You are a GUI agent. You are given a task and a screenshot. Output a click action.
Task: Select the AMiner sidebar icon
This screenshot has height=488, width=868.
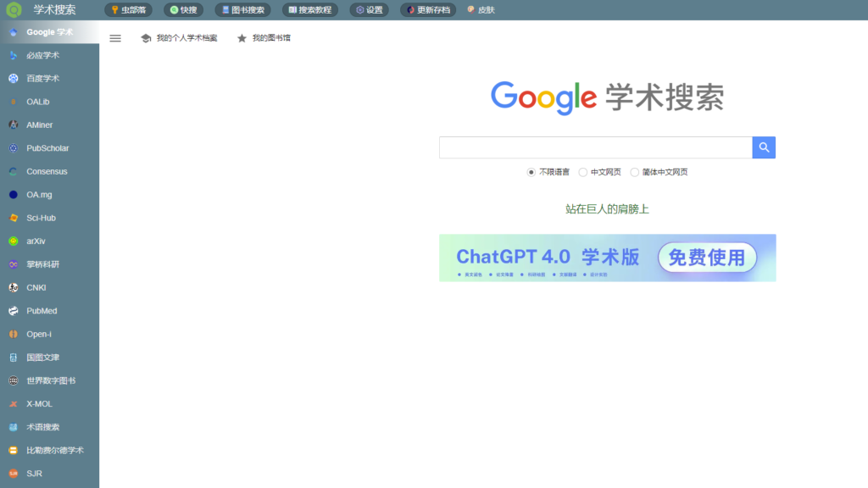pos(14,125)
